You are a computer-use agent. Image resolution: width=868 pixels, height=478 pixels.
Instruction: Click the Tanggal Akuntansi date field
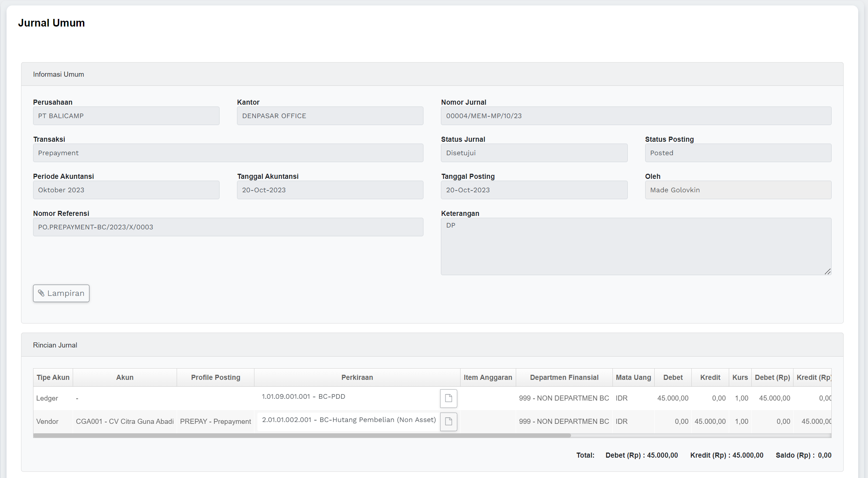[x=330, y=190]
